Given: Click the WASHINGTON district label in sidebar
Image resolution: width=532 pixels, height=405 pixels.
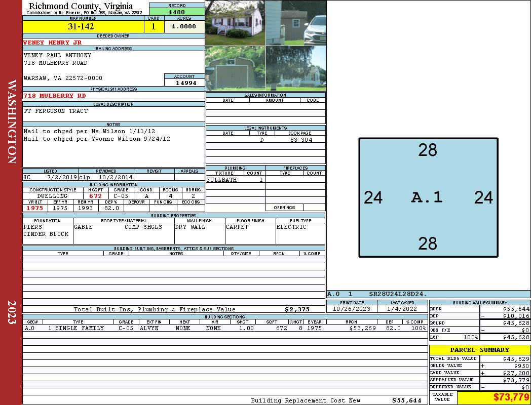Looking at the screenshot, I should tap(12, 121).
